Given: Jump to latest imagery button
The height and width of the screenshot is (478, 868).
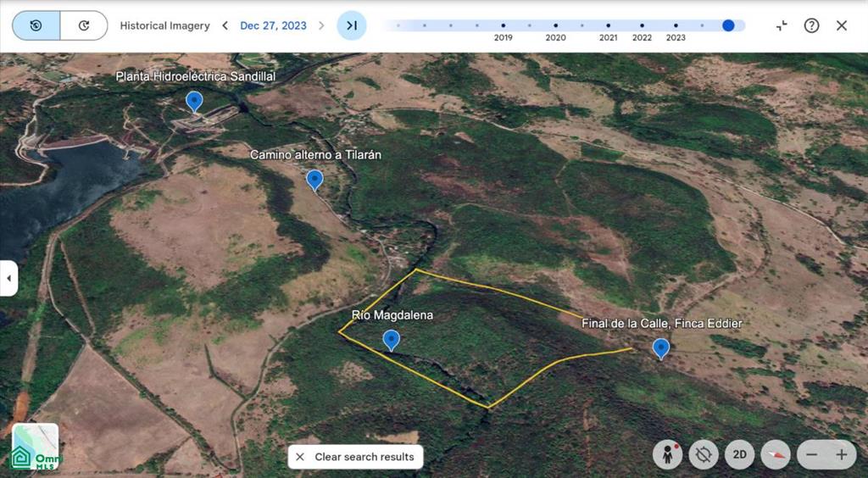Looking at the screenshot, I should [352, 25].
